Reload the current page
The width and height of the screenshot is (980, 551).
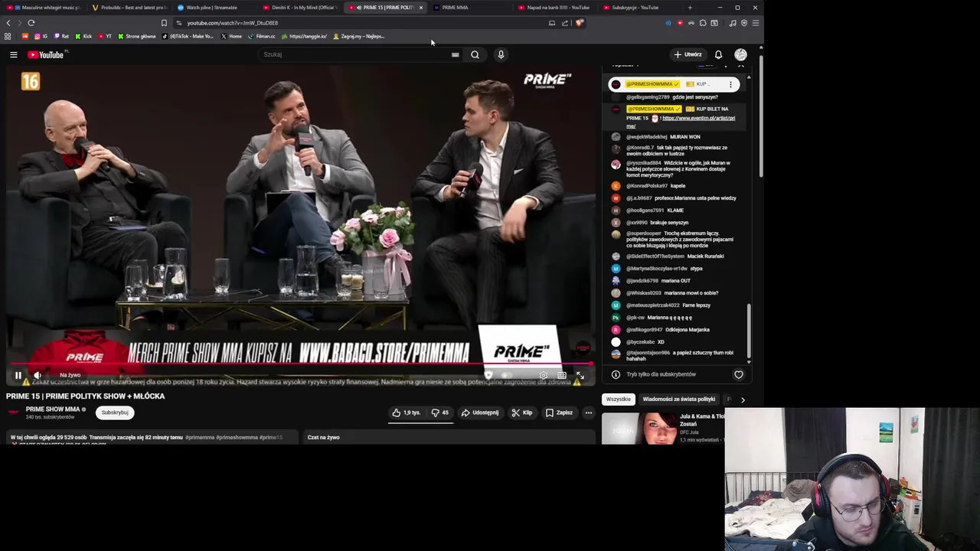click(x=31, y=23)
